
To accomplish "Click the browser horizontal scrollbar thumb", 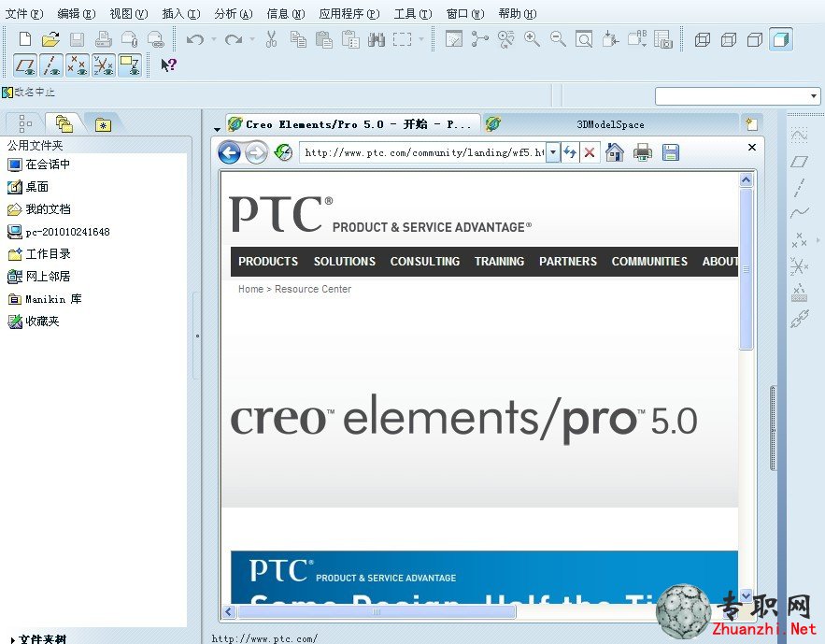I will 377,611.
